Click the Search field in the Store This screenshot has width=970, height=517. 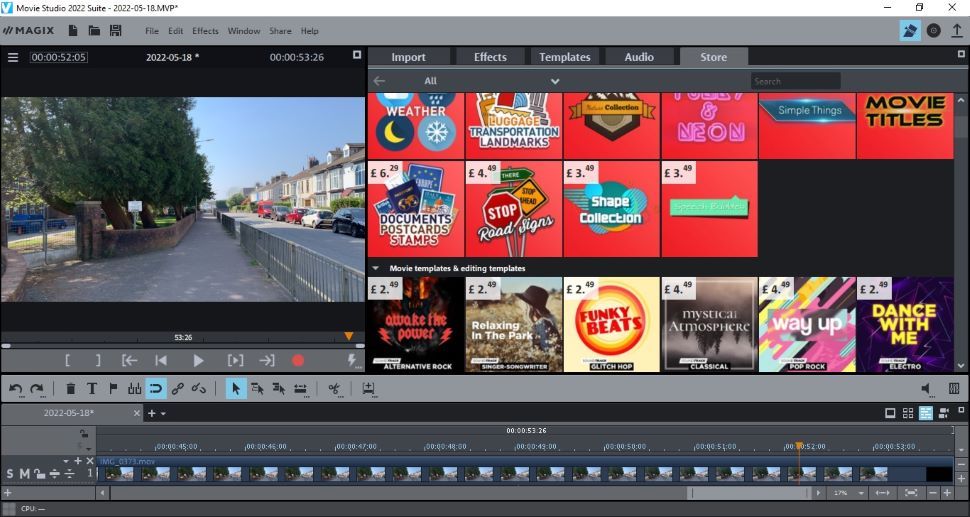796,81
